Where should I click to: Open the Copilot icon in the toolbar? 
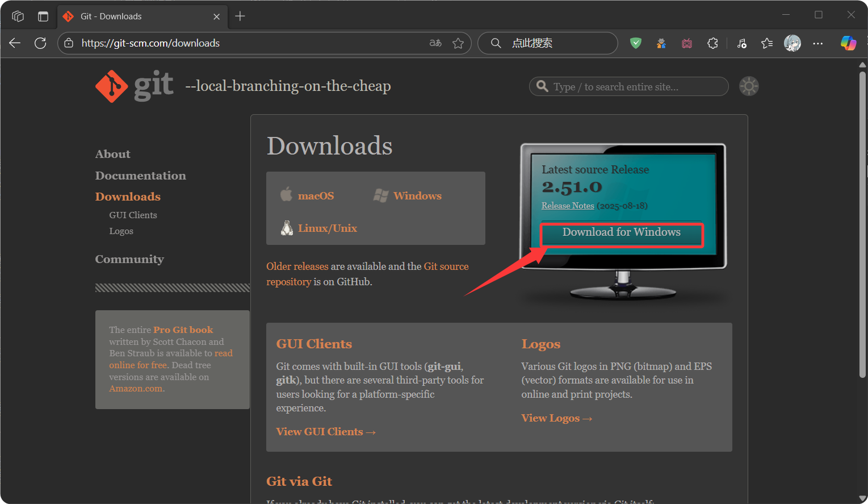pyautogui.click(x=848, y=43)
